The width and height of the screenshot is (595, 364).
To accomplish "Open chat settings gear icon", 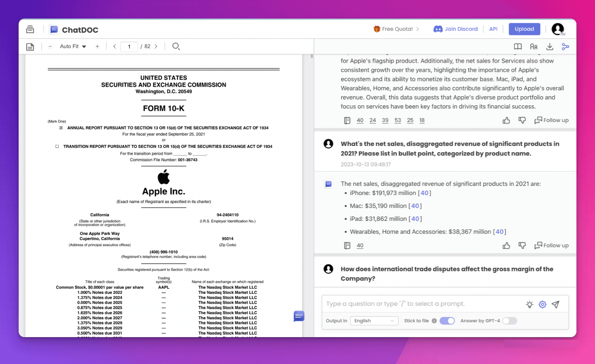I will tap(542, 304).
